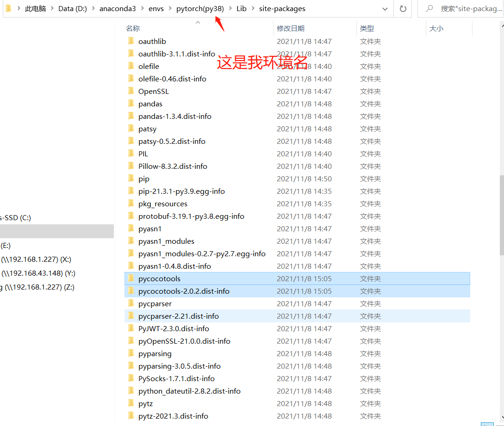The width and height of the screenshot is (504, 426).
Task: Expand chevron after 此电脑 breadcrumb
Action: [x=52, y=8]
